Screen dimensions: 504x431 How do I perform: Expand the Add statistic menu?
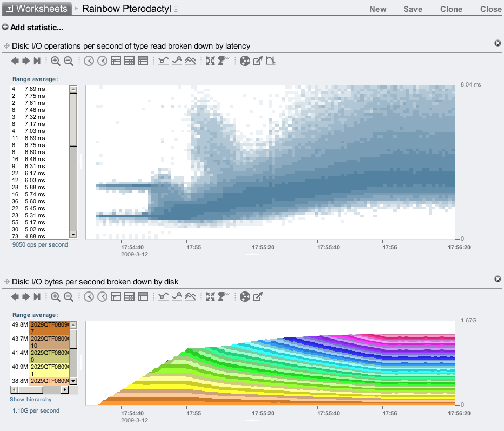[x=32, y=28]
